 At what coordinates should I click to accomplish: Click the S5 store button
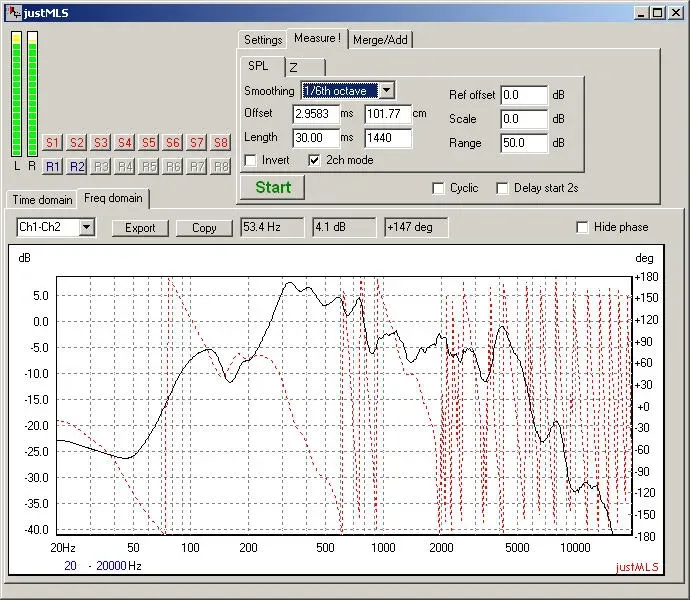[x=149, y=143]
